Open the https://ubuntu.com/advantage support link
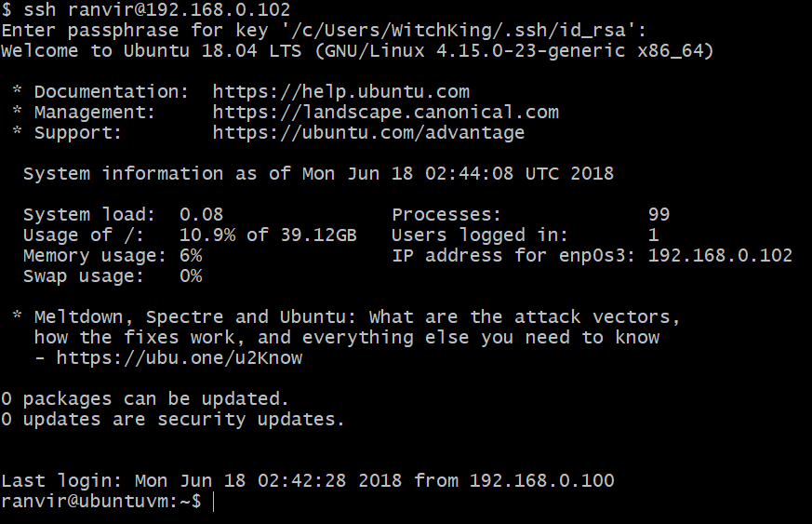This screenshot has height=524, width=812. (368, 133)
